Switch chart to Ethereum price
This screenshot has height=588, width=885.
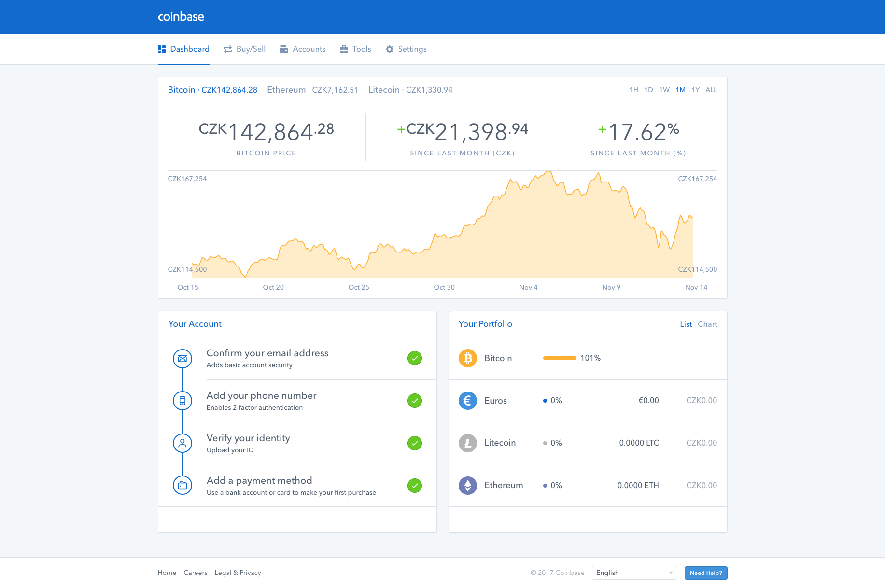[313, 90]
